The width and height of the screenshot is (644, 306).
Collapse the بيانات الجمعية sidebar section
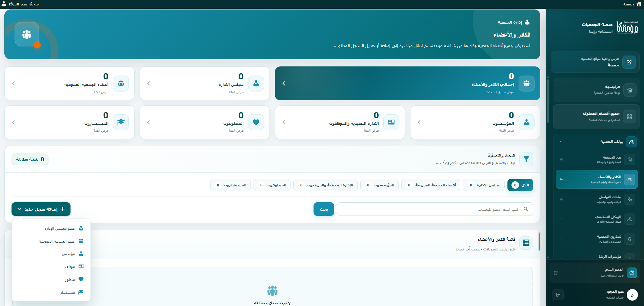[561, 142]
